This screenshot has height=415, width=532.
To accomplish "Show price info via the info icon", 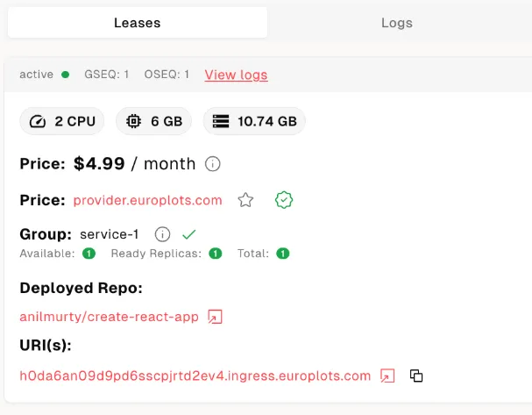I will click(x=212, y=164).
